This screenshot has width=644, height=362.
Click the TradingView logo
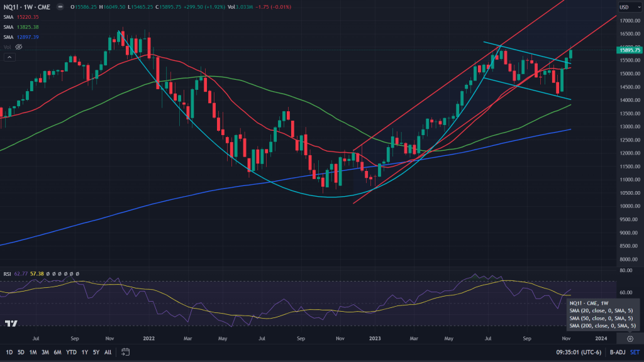tap(11, 323)
